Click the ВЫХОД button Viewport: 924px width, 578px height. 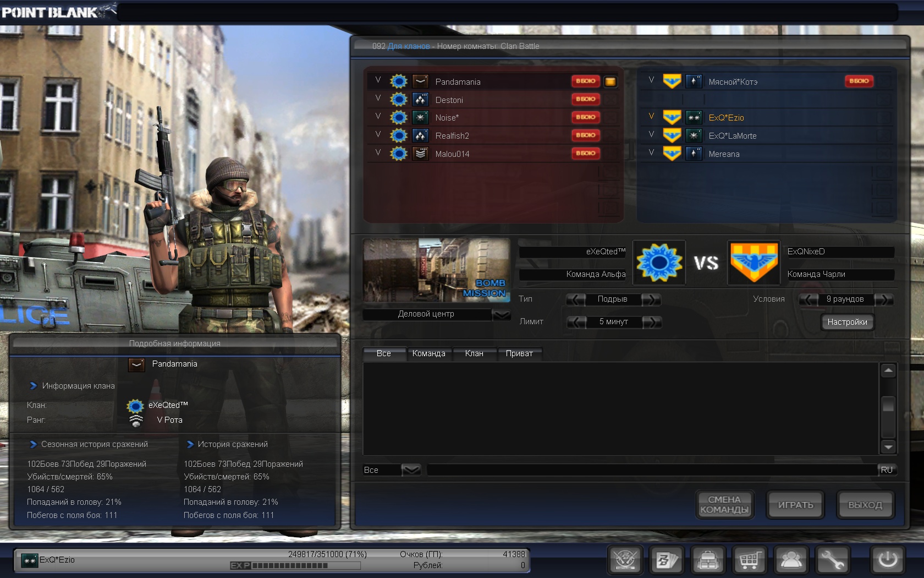pos(865,505)
